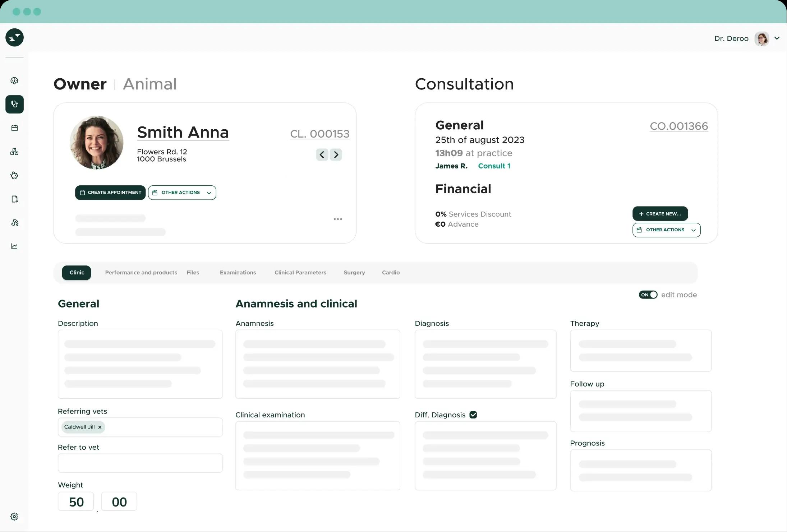Viewport: 787px width, 532px height.
Task: Click the stethoscope consultation sidebar icon
Action: (x=14, y=105)
